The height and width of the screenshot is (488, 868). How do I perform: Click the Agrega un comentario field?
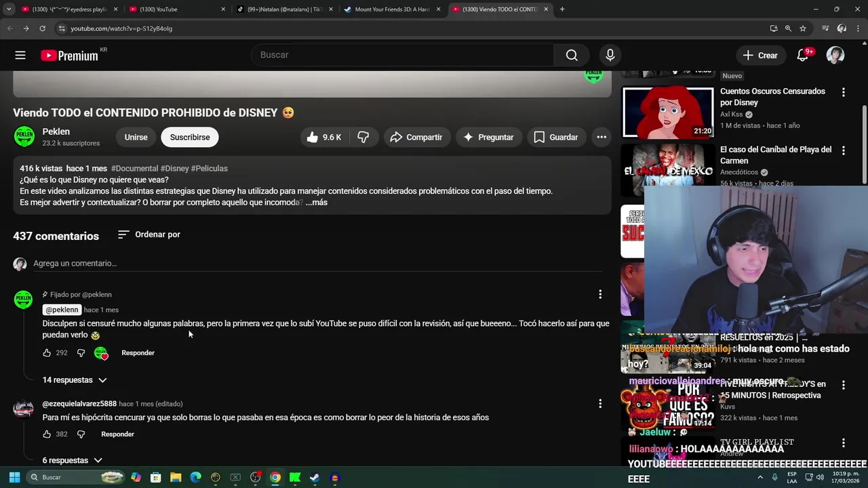pos(319,263)
